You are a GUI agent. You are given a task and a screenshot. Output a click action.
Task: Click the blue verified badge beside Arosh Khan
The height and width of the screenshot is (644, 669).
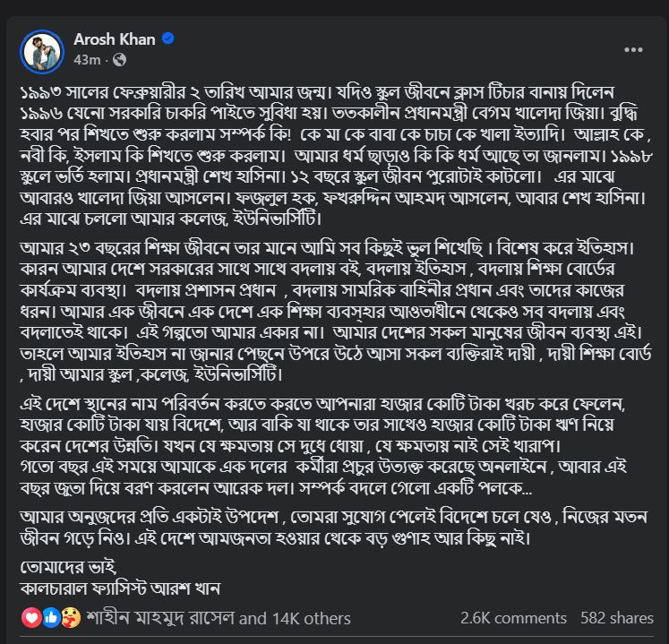click(168, 39)
